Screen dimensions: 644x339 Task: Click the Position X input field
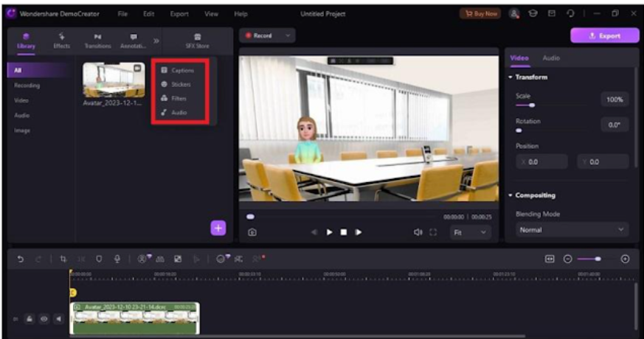(541, 161)
